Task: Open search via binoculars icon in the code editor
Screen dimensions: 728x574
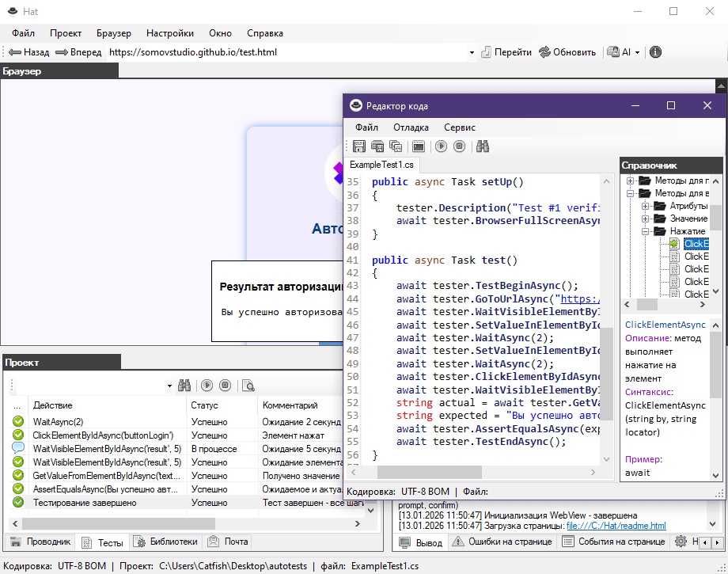Action: [483, 146]
